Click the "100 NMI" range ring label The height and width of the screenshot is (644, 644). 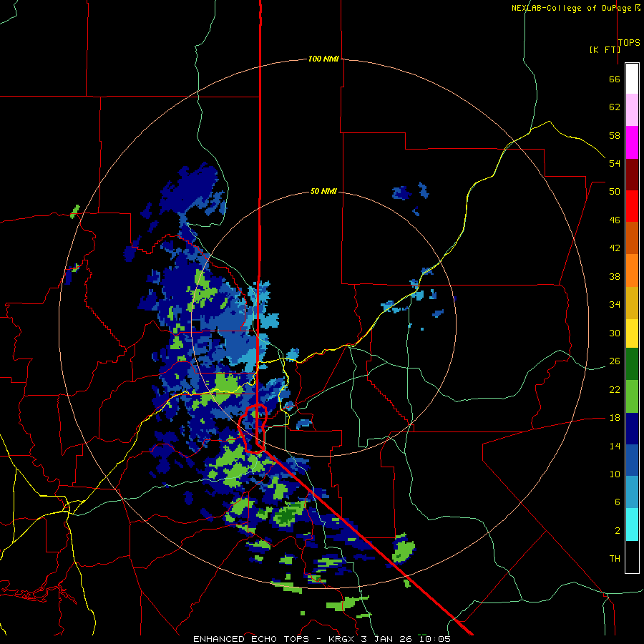point(323,59)
